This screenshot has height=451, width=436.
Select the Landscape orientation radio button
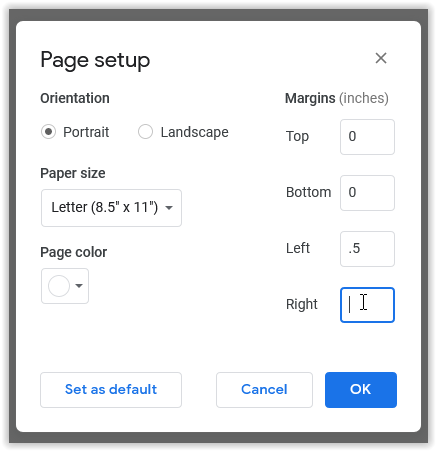pos(146,132)
